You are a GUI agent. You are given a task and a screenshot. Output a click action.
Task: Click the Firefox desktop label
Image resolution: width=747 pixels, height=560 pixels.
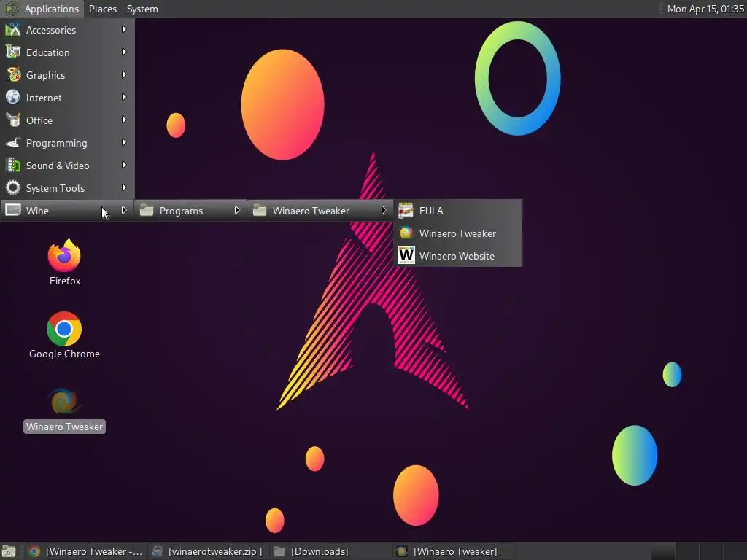[65, 281]
